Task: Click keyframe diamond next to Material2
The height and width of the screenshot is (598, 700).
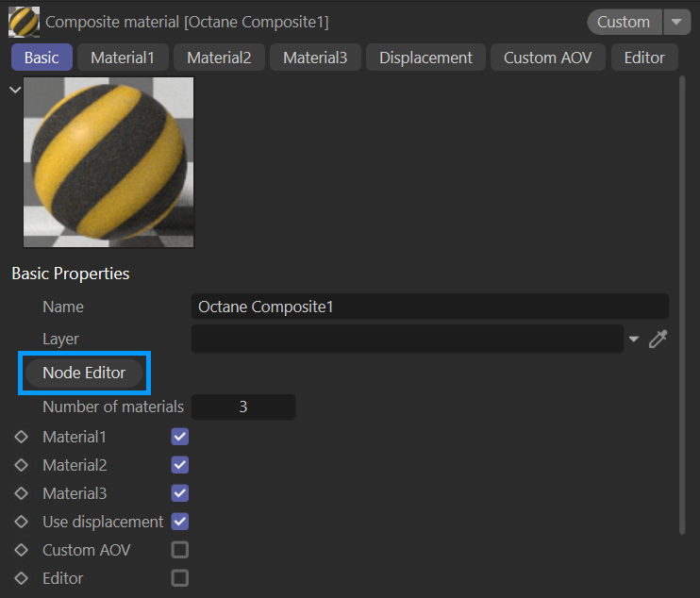Action: (x=22, y=465)
